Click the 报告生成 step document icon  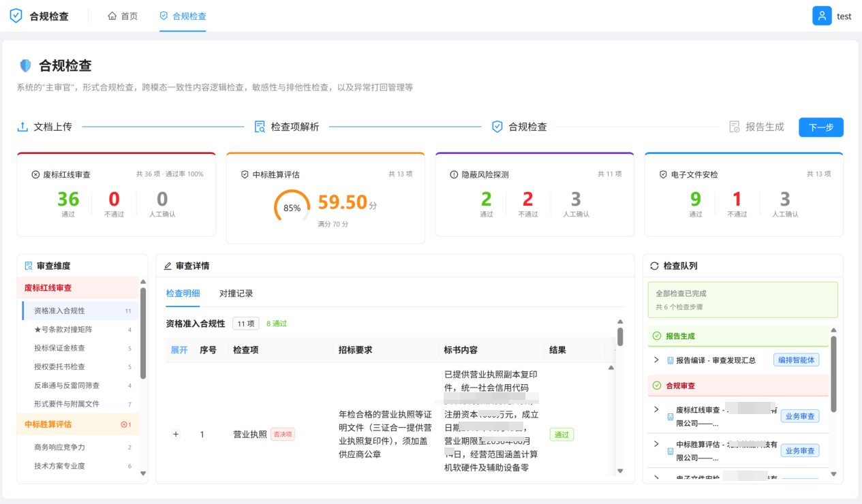[735, 127]
